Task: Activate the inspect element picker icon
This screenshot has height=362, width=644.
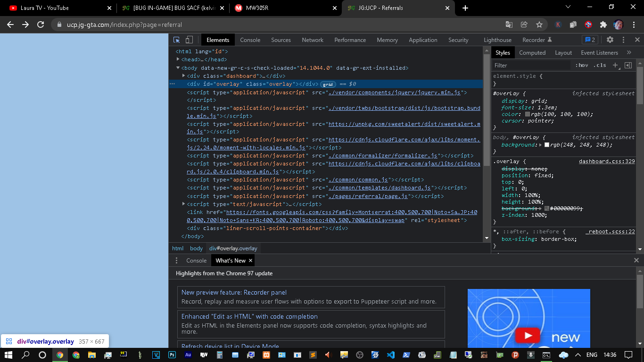Action: [177, 40]
